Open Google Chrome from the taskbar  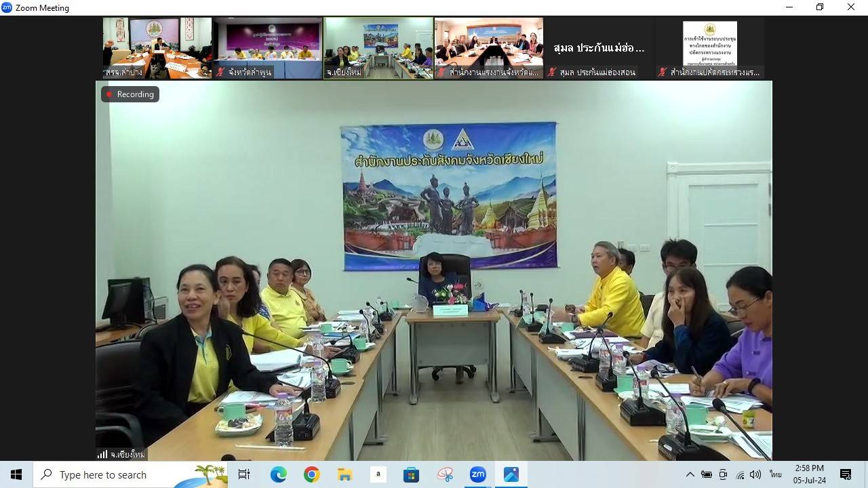click(312, 474)
